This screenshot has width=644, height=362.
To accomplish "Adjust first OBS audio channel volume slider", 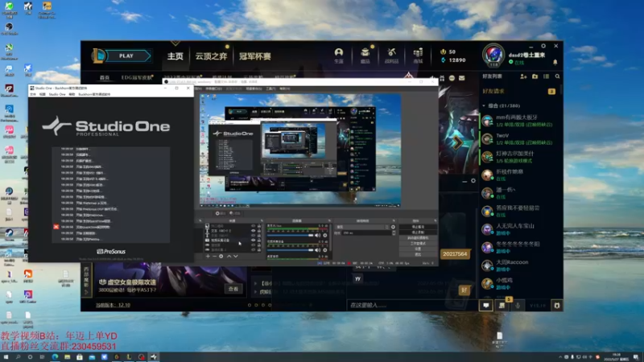I will (291, 236).
